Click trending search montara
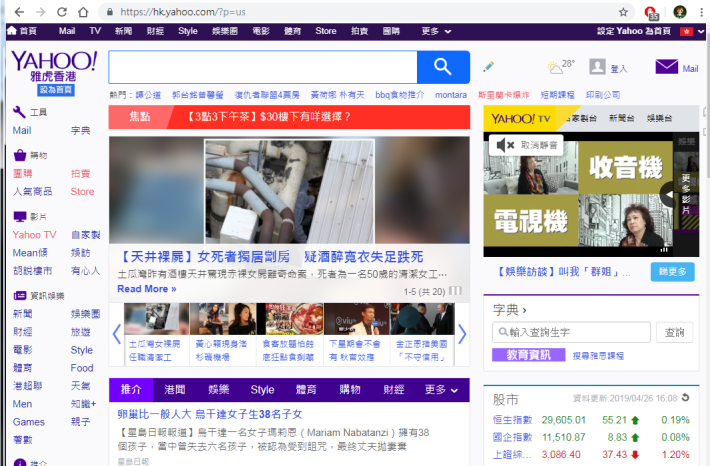The height and width of the screenshot is (466, 710). (451, 95)
